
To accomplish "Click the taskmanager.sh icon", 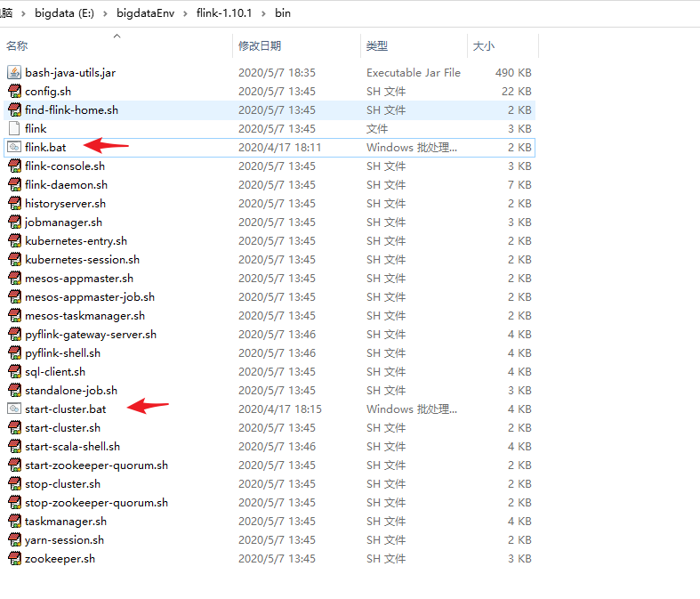I will (14, 522).
